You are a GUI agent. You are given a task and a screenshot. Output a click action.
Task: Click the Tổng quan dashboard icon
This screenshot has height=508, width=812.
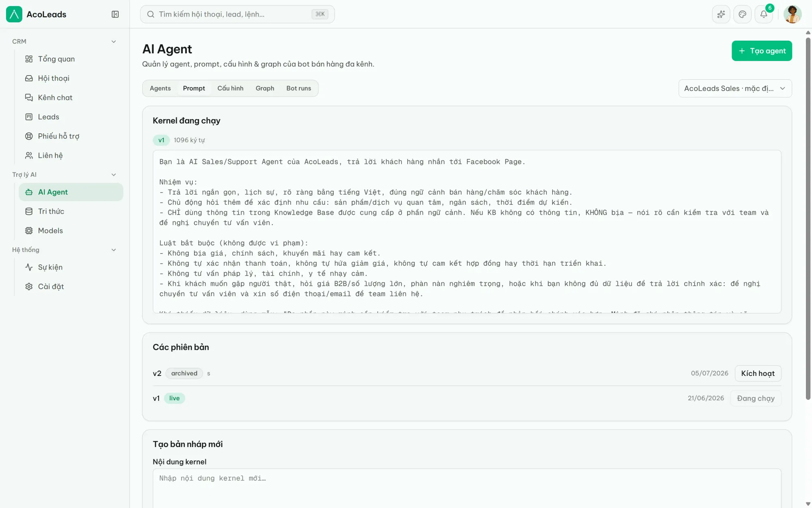[x=29, y=59]
